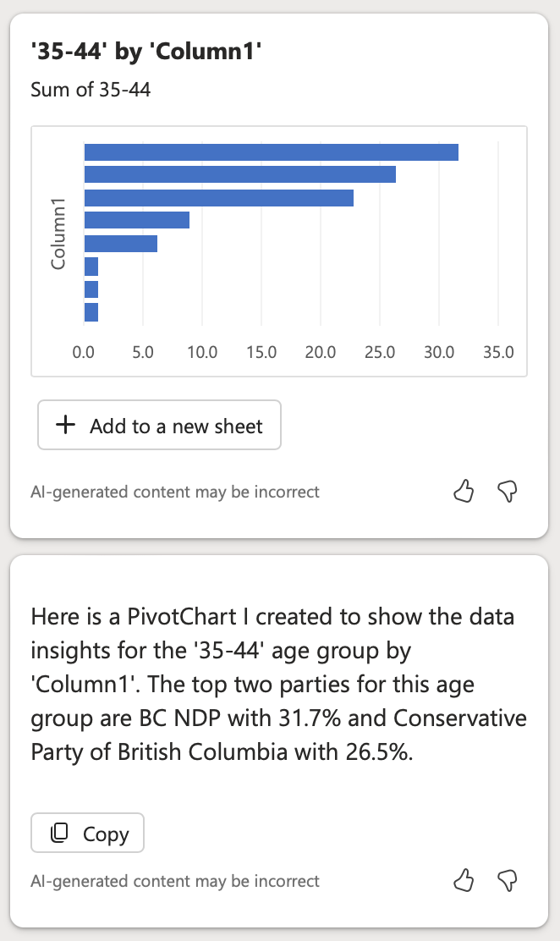
Task: Give thumbs down to the PivotChart card
Action: (508, 492)
